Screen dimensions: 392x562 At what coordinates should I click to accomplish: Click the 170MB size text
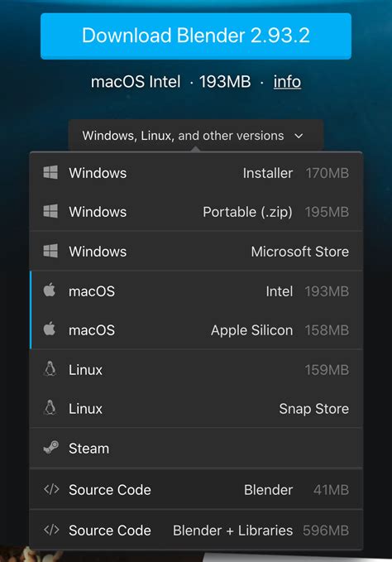pos(327,173)
